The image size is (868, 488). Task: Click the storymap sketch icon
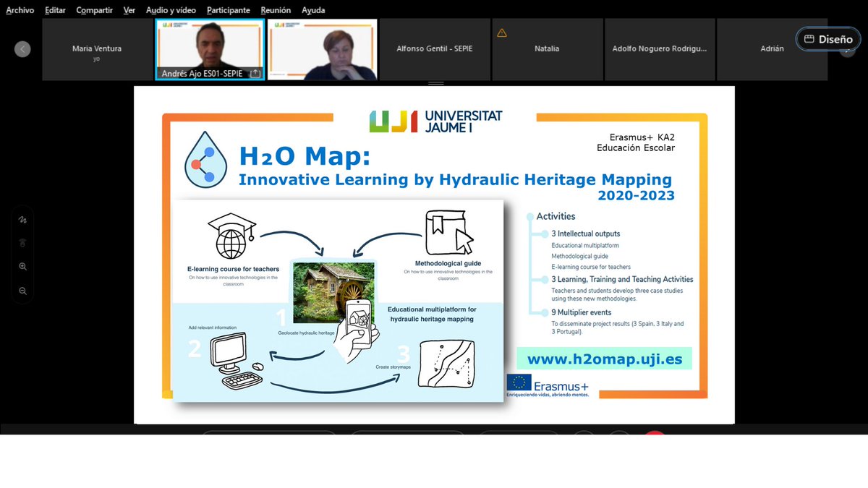pyautogui.click(x=446, y=366)
